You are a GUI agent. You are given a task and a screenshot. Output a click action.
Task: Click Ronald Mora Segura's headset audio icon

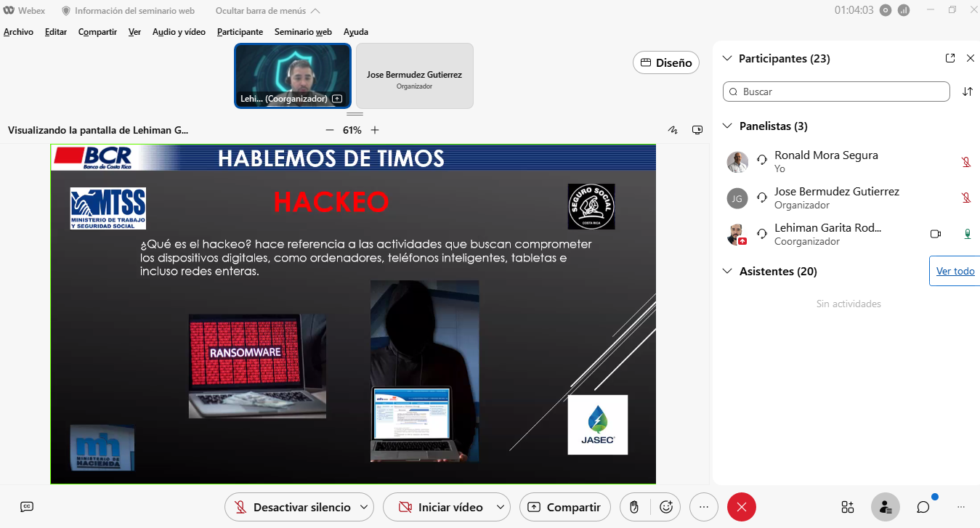762,160
